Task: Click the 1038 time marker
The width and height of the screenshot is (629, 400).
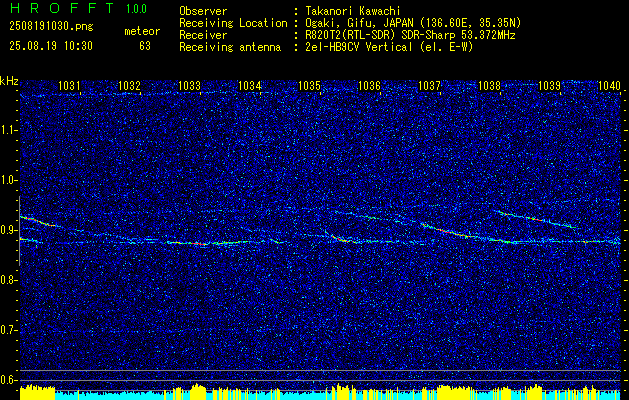Action: coord(489,85)
